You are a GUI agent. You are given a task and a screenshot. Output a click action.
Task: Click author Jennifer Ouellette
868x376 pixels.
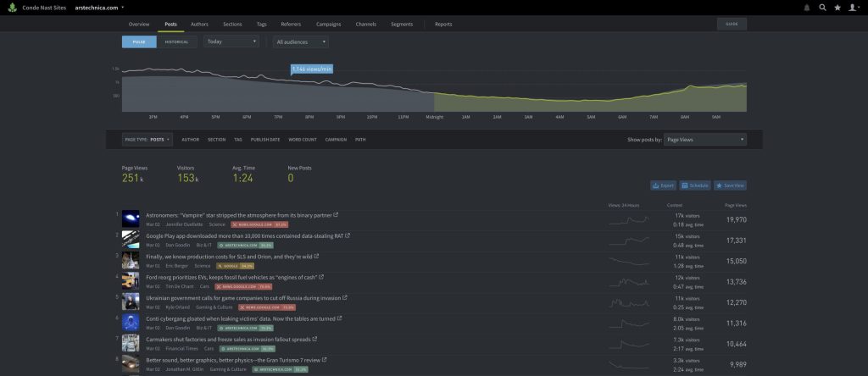coord(184,224)
